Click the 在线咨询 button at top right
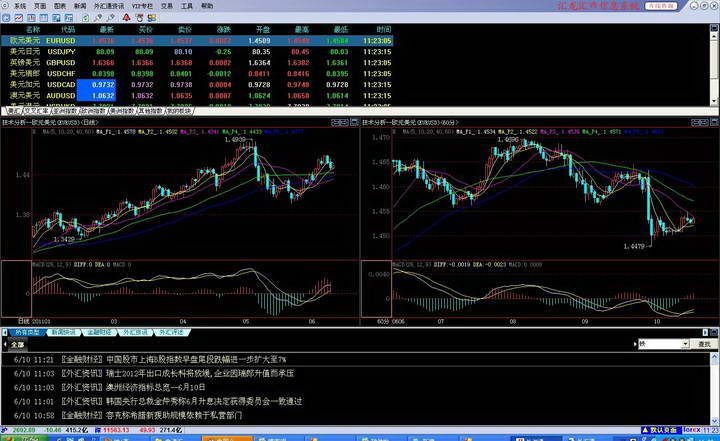Viewport: 720px width, 441px height. (661, 6)
